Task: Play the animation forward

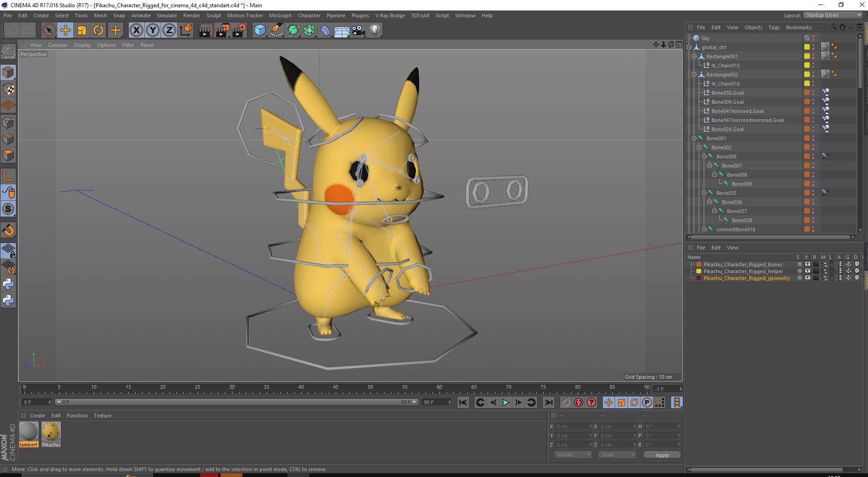Action: (x=505, y=402)
